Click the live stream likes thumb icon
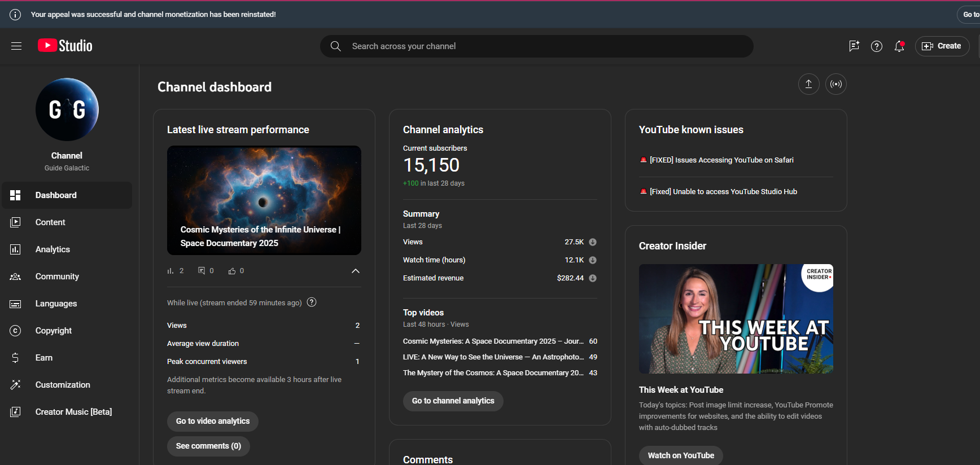 tap(232, 271)
